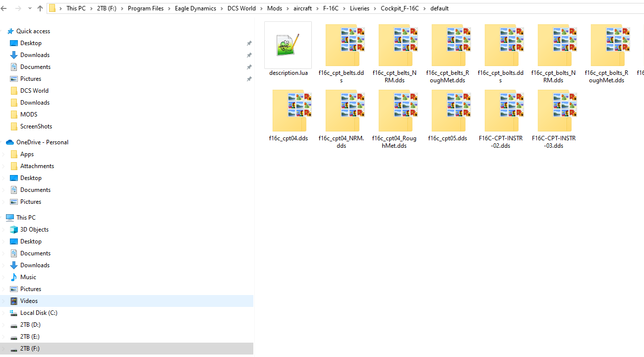This screenshot has width=644, height=357.
Task: Select the description.lua file icon
Action: coord(288,45)
